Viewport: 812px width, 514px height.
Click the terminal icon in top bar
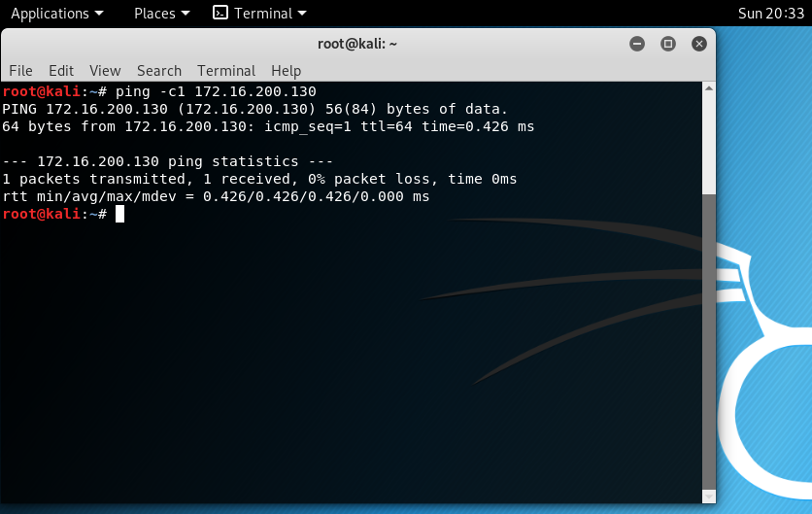[220, 13]
